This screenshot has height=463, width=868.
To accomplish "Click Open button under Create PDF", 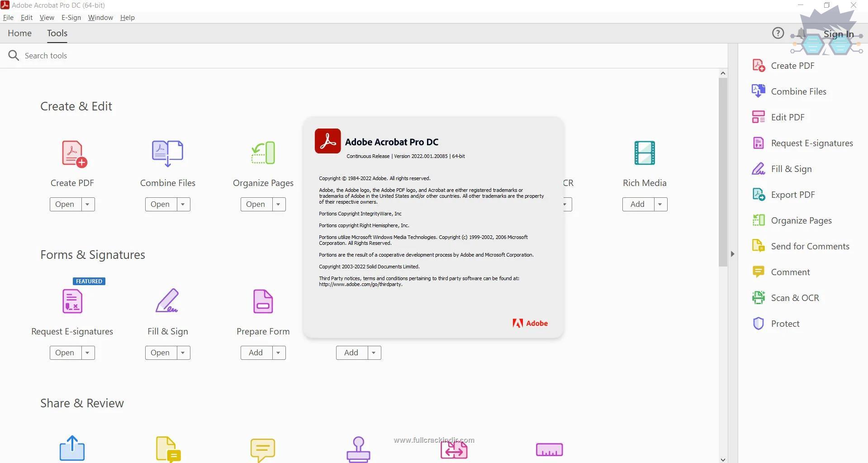I will (66, 204).
